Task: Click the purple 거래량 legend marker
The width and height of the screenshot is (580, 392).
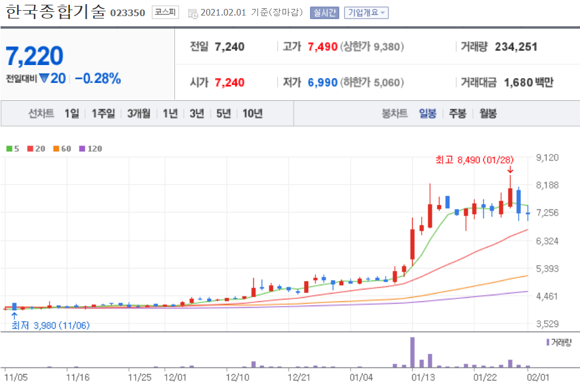Action: click(x=548, y=342)
